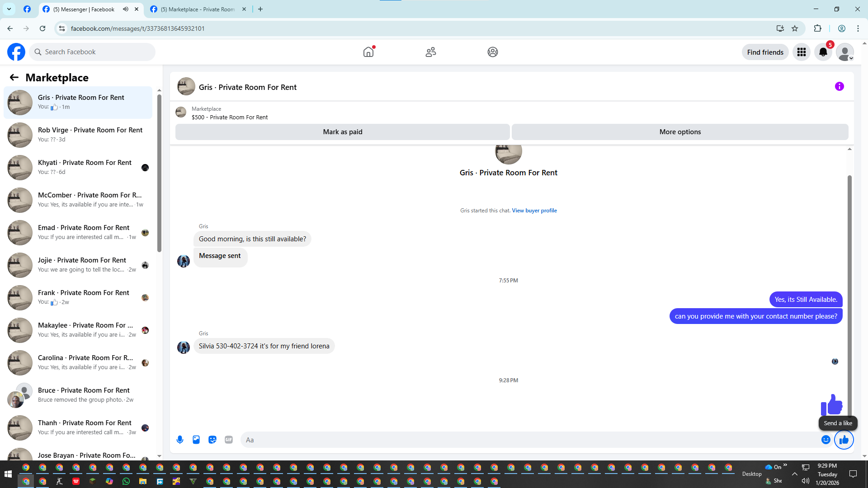Send a voice clip with microphone icon
The height and width of the screenshot is (488, 868).
(180, 440)
